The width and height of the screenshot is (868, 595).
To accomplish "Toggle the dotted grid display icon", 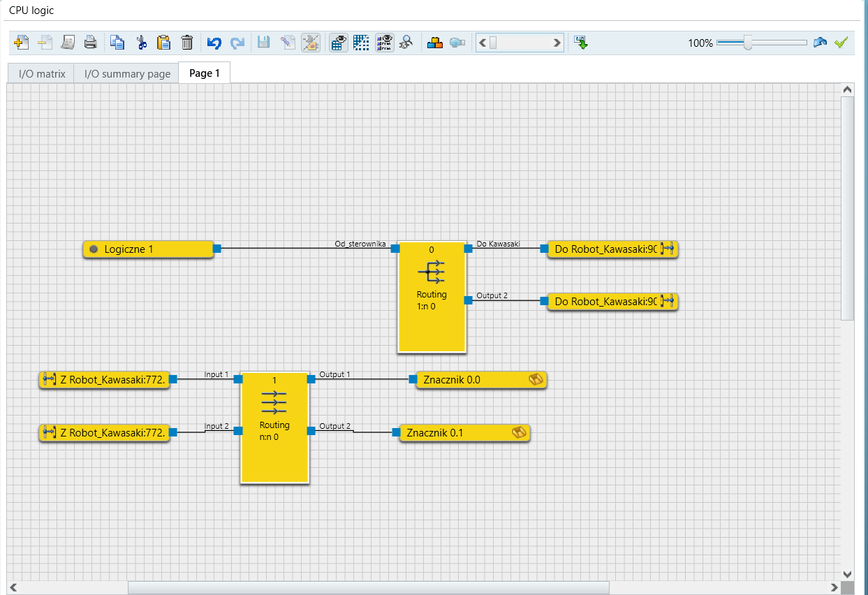I will pos(361,43).
